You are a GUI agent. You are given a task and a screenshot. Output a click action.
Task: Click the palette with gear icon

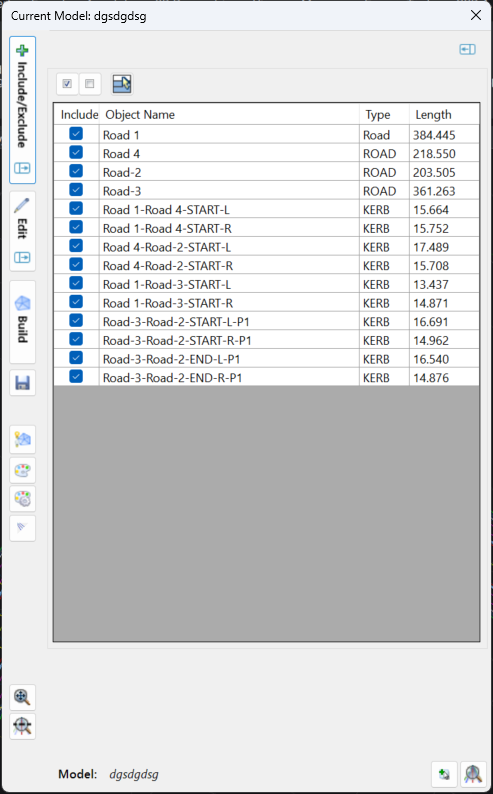click(22, 499)
